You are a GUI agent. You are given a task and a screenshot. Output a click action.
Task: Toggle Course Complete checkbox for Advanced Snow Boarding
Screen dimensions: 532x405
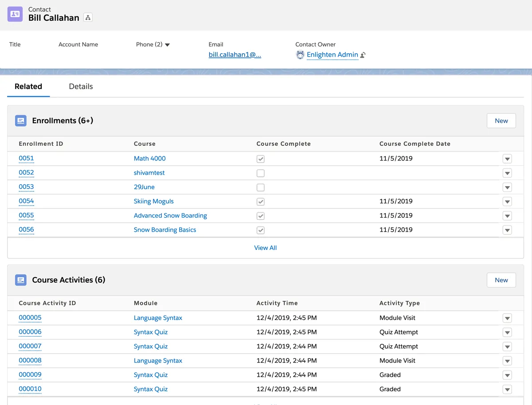pyautogui.click(x=261, y=216)
